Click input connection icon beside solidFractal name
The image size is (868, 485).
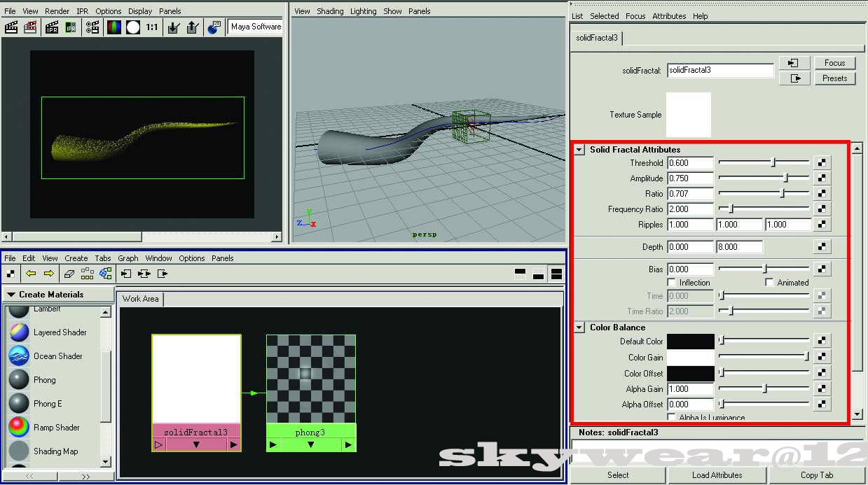[794, 63]
